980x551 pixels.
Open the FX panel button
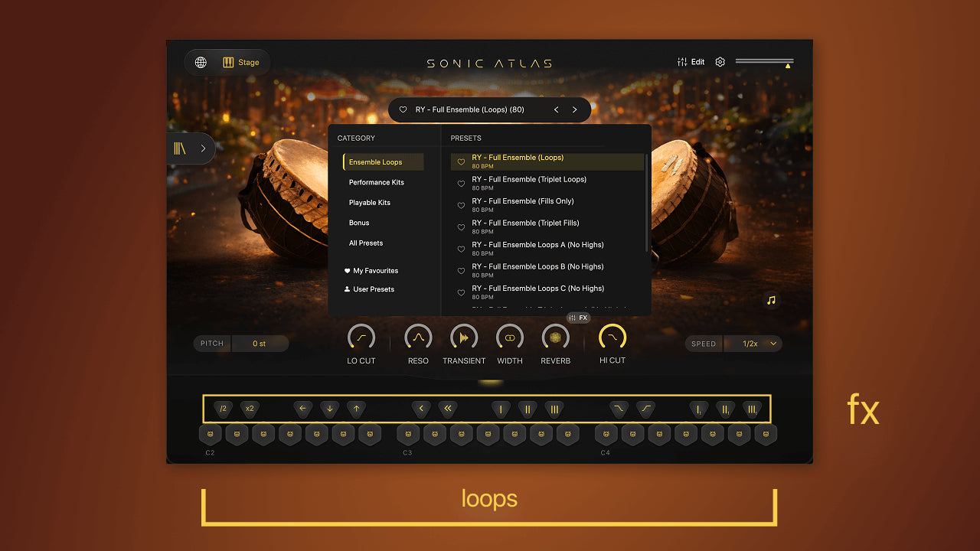(579, 318)
